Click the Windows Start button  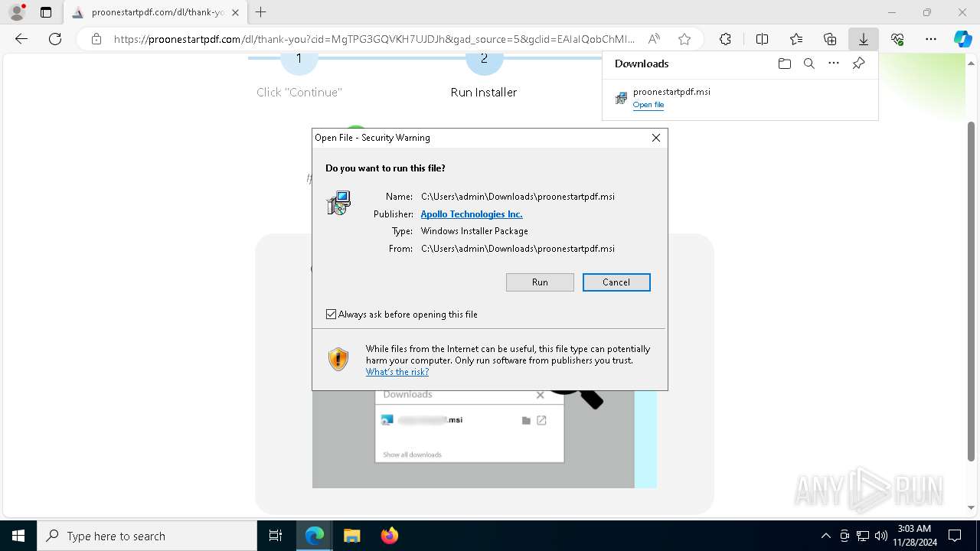pos(18,536)
